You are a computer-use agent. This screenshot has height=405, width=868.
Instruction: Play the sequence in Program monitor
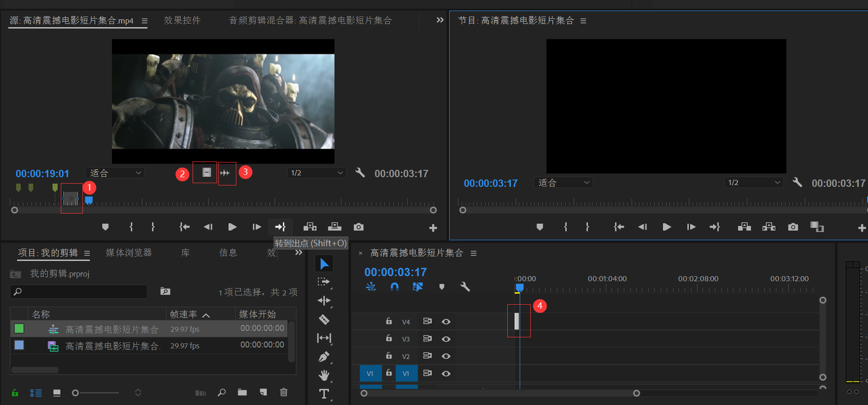(666, 227)
